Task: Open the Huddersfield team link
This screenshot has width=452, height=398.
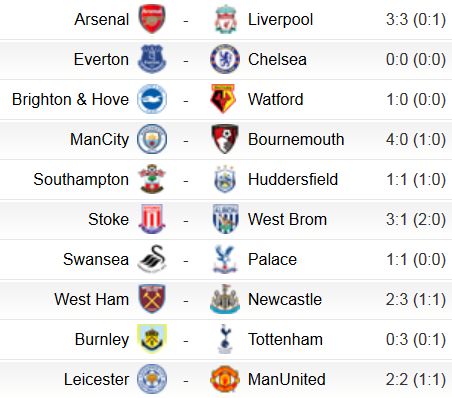Action: [x=293, y=179]
